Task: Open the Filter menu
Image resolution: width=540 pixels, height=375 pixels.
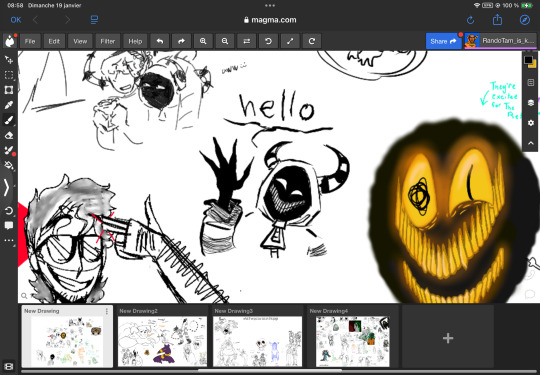Action: [107, 41]
